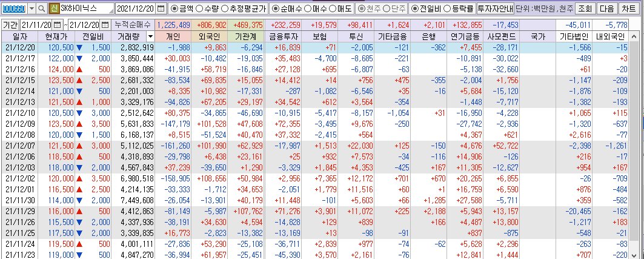Click the 국가 column header
This screenshot has height=259, width=644.
pyautogui.click(x=538, y=36)
